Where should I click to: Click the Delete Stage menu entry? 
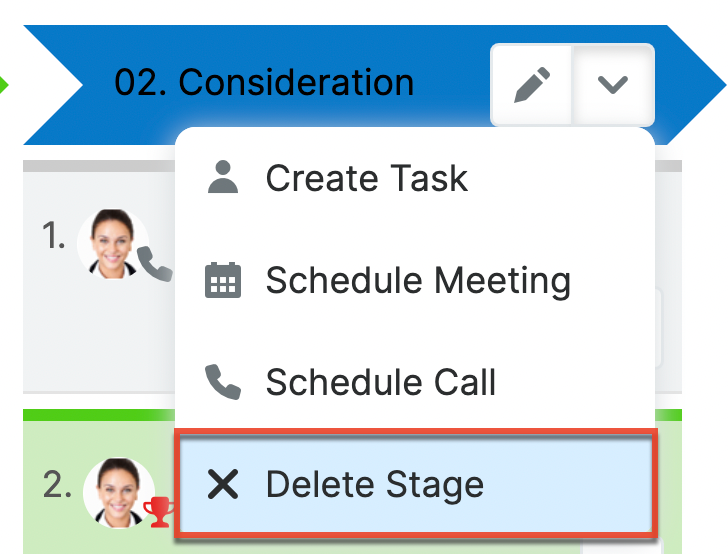tap(374, 485)
